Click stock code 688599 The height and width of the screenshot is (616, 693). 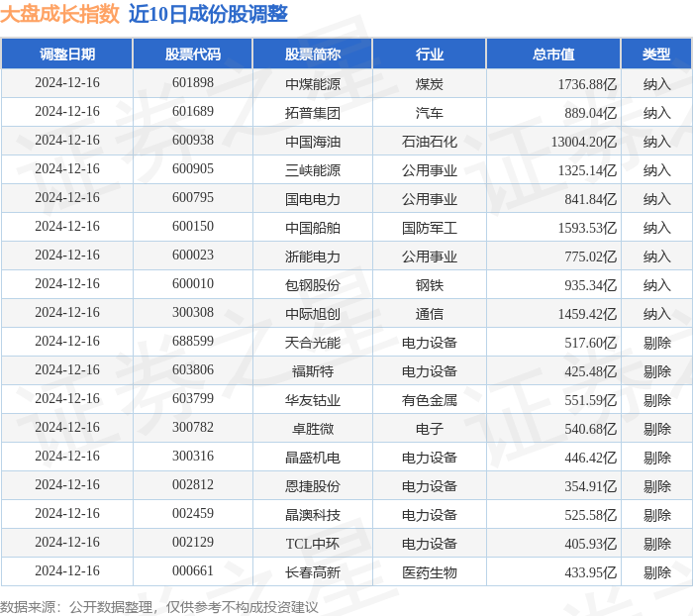tap(193, 342)
